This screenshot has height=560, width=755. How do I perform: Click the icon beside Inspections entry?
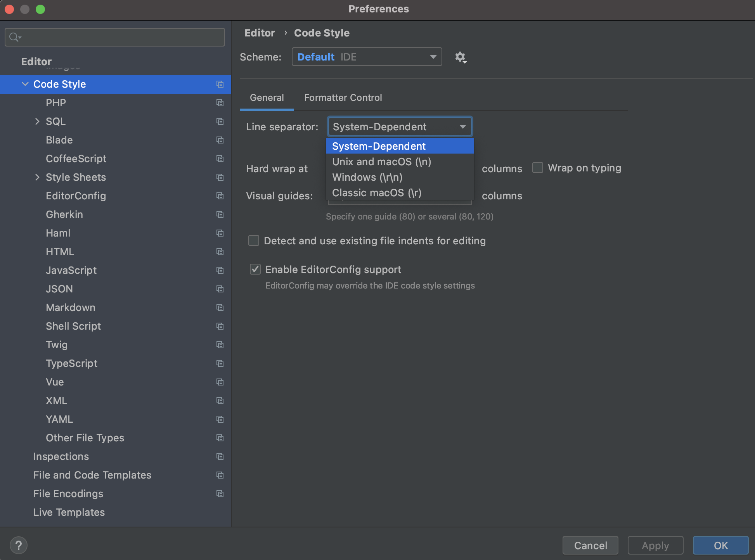pos(220,456)
